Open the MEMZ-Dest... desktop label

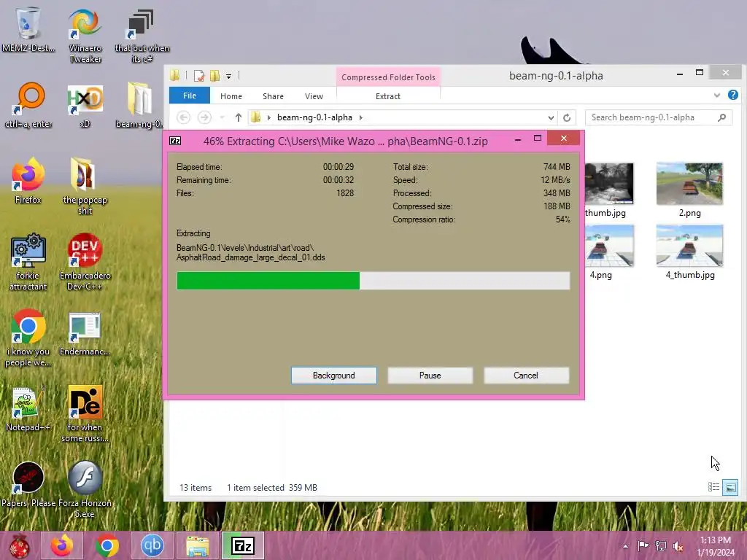click(28, 48)
